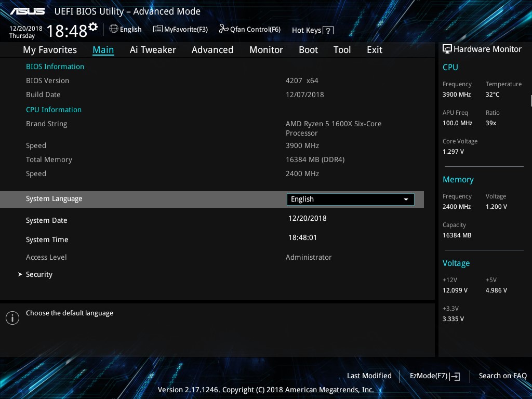The width and height of the screenshot is (532, 399).
Task: Click the info icon beside help text
Action: point(12,318)
